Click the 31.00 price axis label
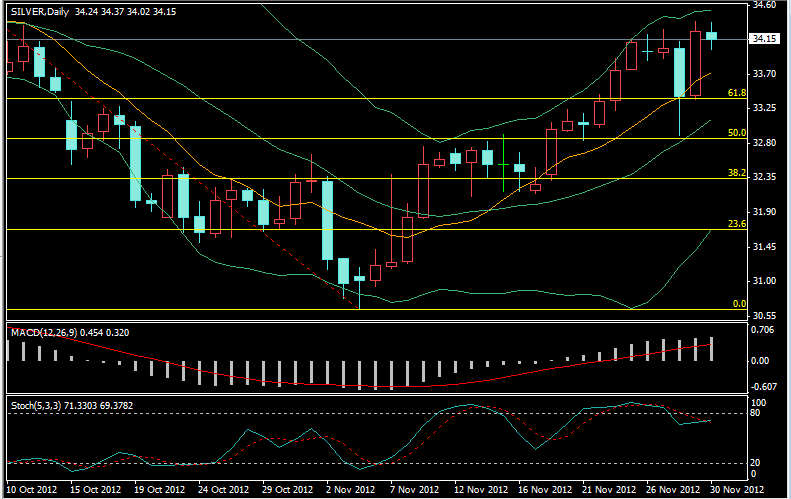This screenshot has height=499, width=791. pos(764,281)
